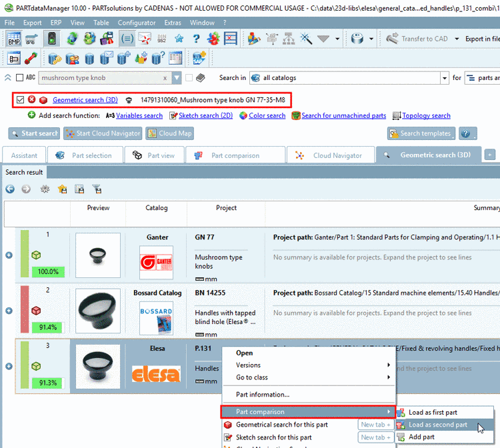Select the Bossard knob preview thumbnail
This screenshot has height=448, width=500.
pyautogui.click(x=98, y=311)
